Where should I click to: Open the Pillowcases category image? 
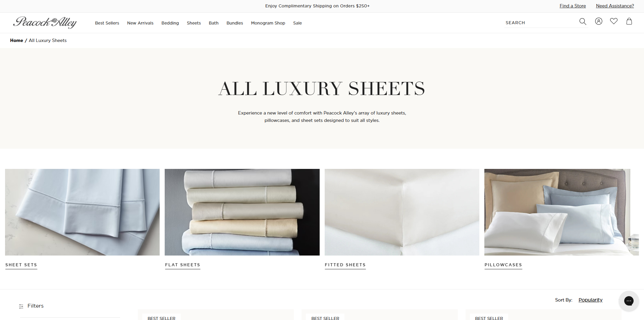click(561, 212)
